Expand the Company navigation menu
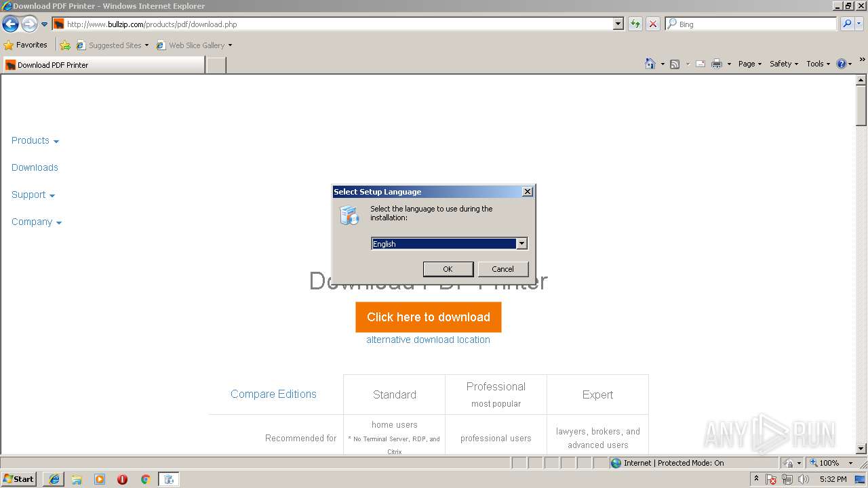 (37, 222)
